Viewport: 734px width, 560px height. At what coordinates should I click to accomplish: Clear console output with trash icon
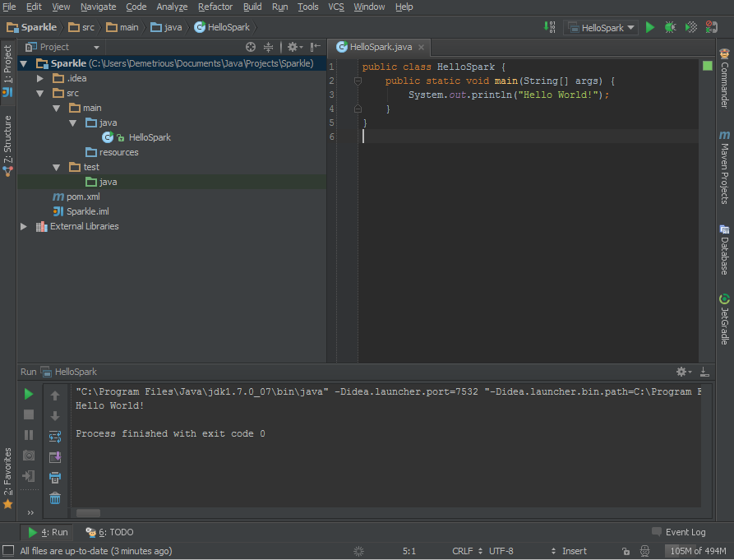click(x=55, y=498)
